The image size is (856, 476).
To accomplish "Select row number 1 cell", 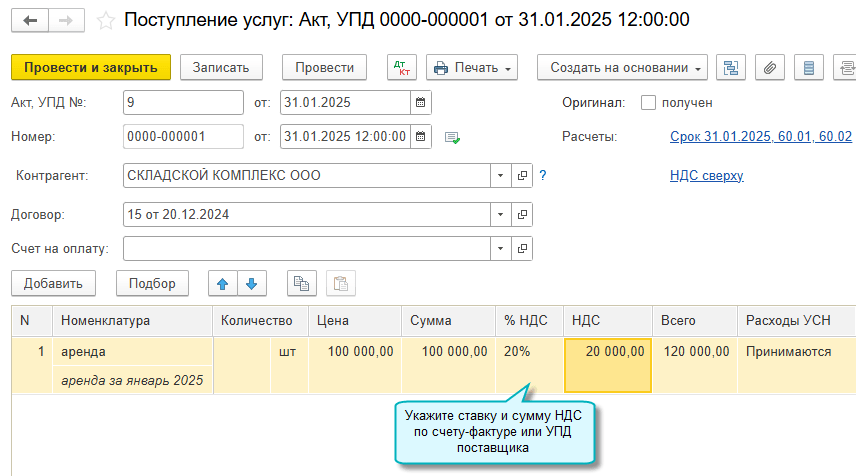I will [x=32, y=365].
